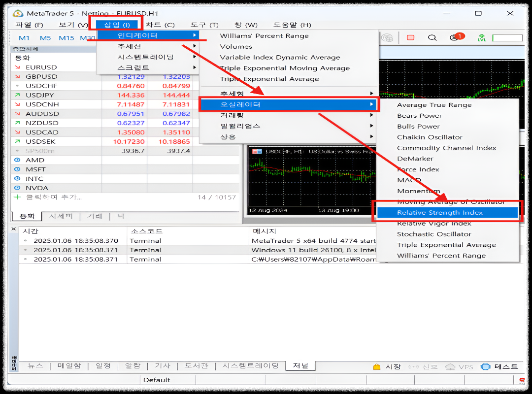Open the 시장 market bag icon
This screenshot has width=532, height=394.
(377, 366)
